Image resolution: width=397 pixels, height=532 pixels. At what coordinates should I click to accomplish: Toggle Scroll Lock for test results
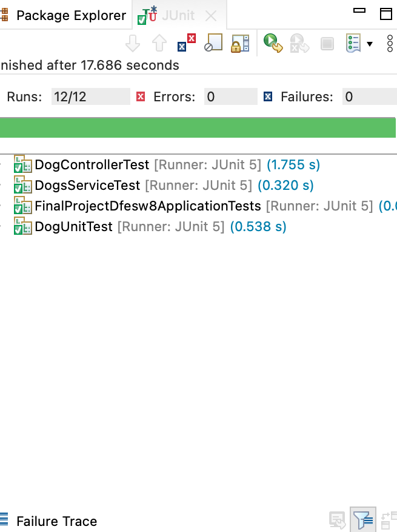coord(240,44)
